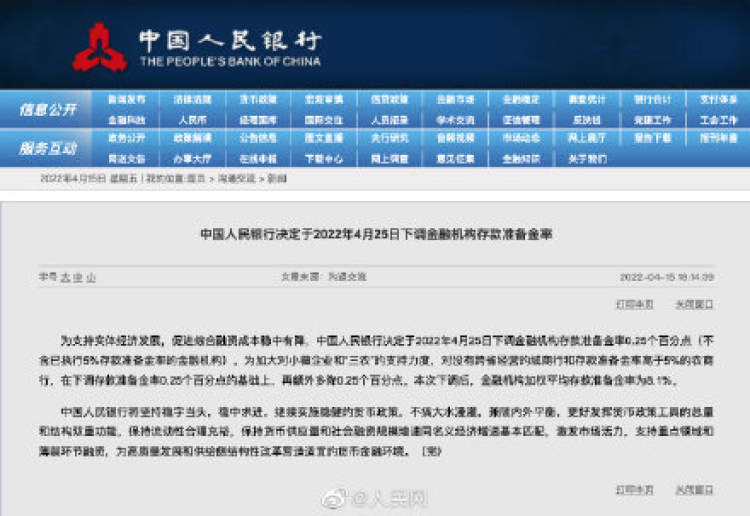Click the 服务互动 category header

click(47, 149)
